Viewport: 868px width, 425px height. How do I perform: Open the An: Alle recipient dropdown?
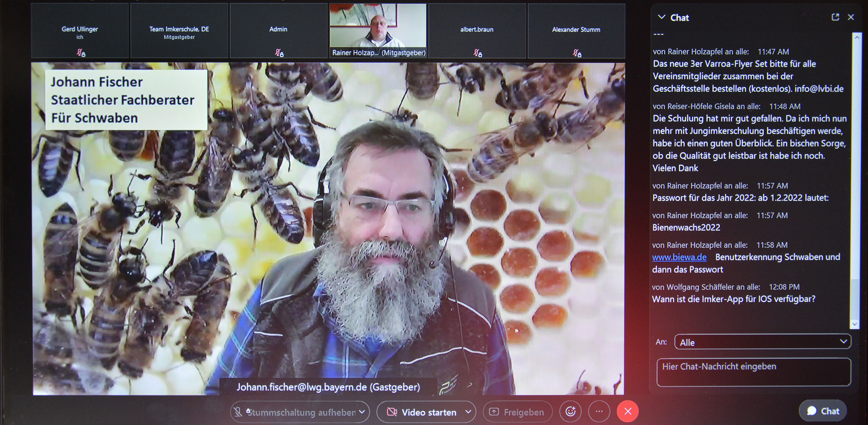[x=763, y=342]
